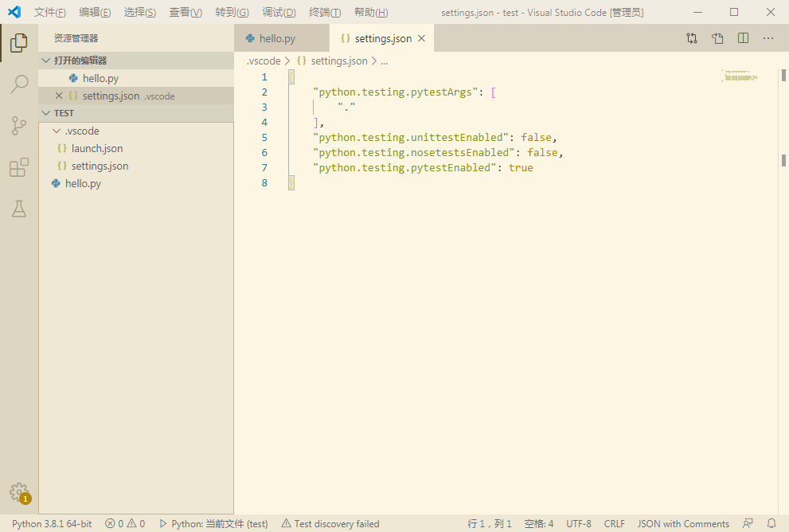Click the 行 1, 列 1 cursor position
The width and height of the screenshot is (789, 532).
coord(489,523)
